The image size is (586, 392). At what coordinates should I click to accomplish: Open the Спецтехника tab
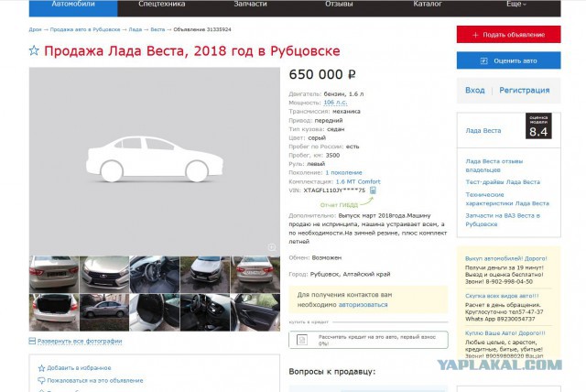coord(162,5)
